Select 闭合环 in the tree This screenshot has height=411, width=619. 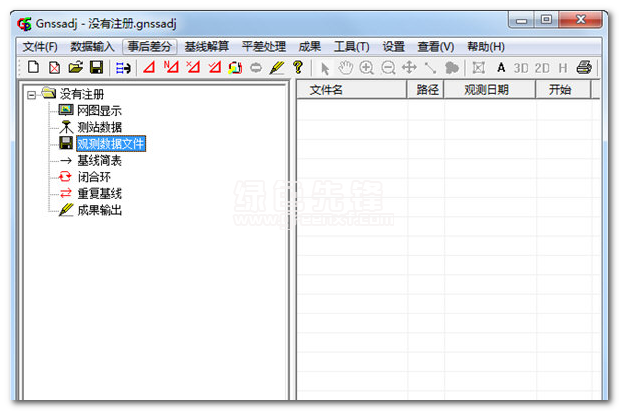[94, 177]
